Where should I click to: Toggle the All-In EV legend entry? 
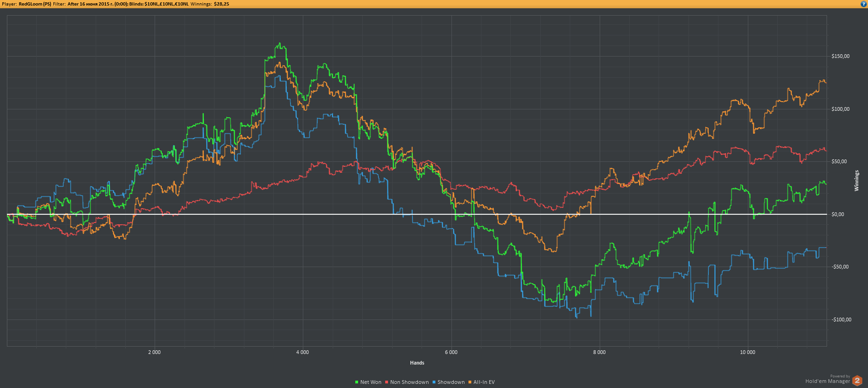481,382
